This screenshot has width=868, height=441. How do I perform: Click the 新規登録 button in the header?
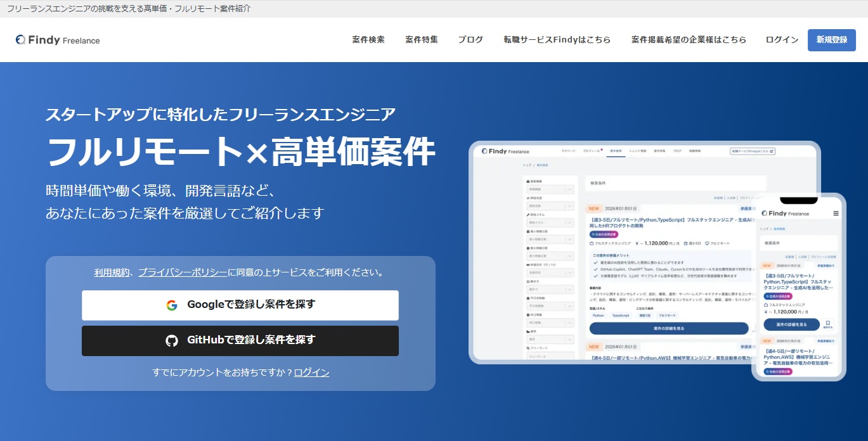831,39
